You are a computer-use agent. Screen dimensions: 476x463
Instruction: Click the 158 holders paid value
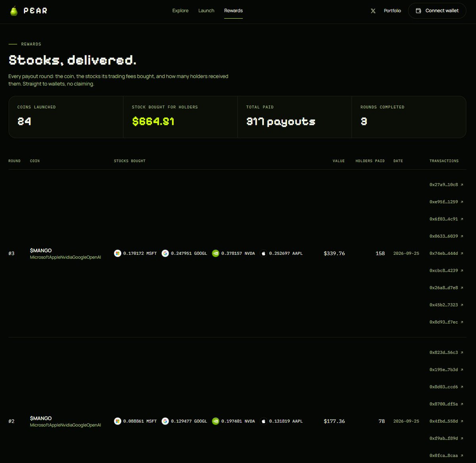click(380, 253)
